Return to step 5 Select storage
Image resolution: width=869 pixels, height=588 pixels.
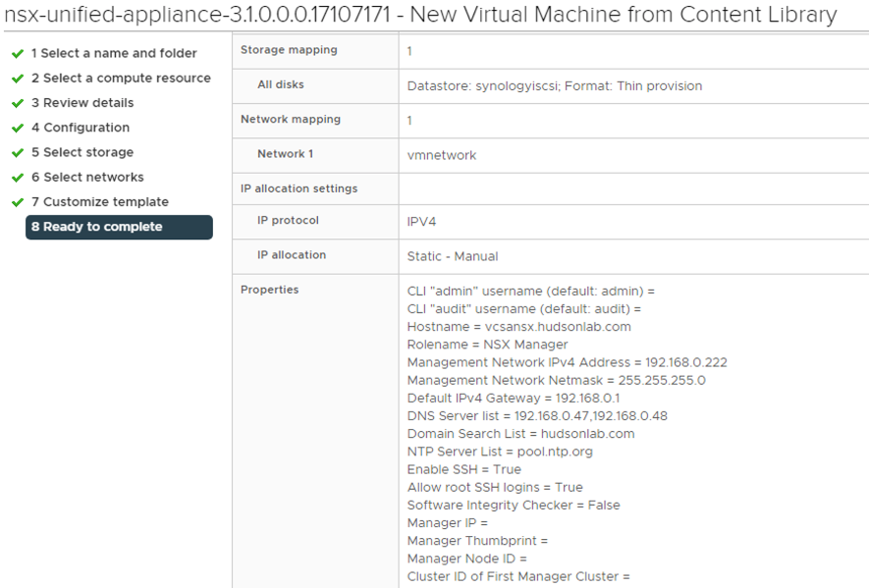pyautogui.click(x=82, y=152)
